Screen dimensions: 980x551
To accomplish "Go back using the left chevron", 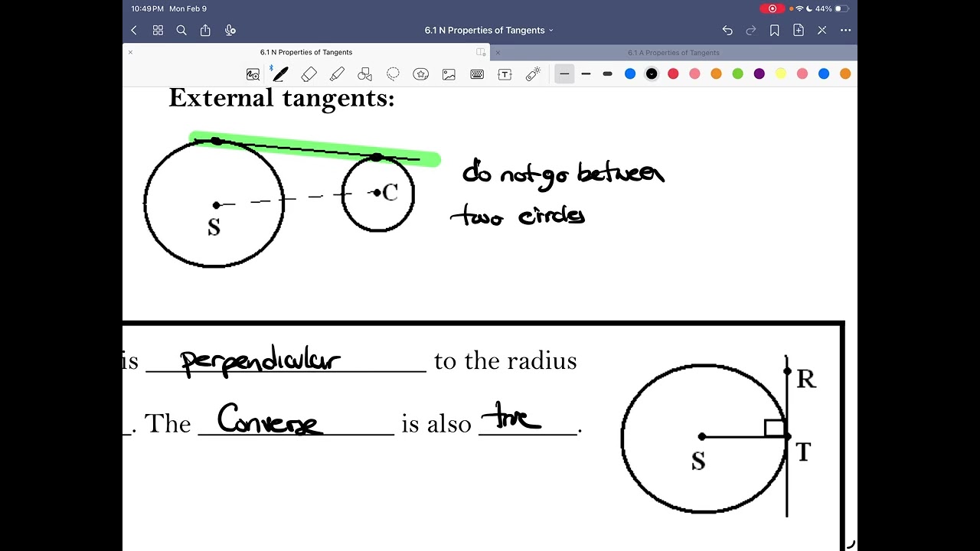I will pos(134,31).
